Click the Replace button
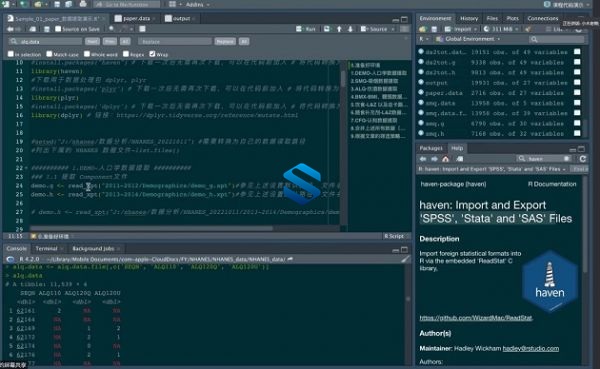Viewport: 600px width, 369px height. [225, 41]
